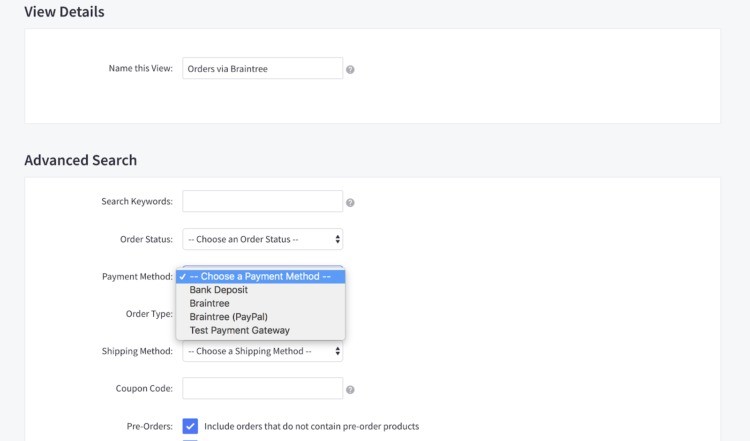Click the Coupon Code text box

pos(263,388)
